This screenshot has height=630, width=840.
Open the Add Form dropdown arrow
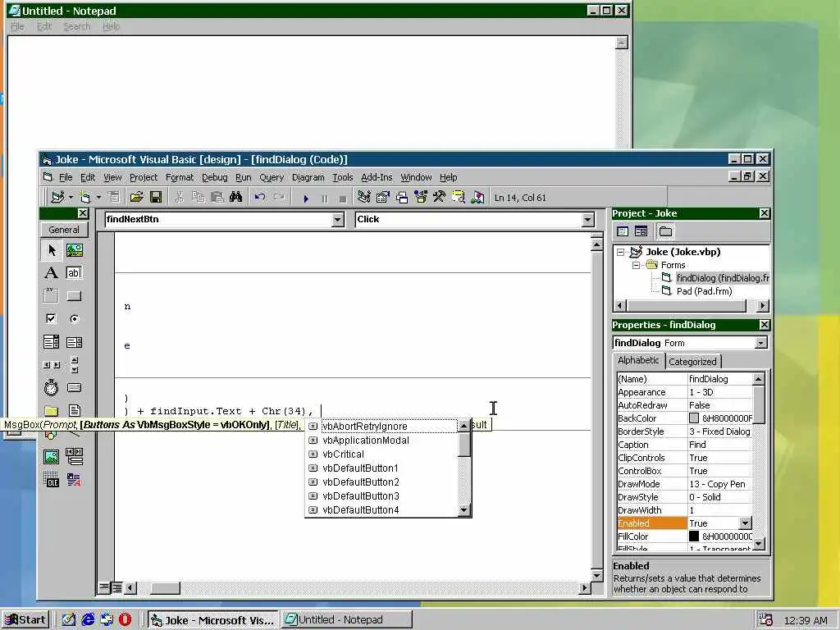(98, 198)
